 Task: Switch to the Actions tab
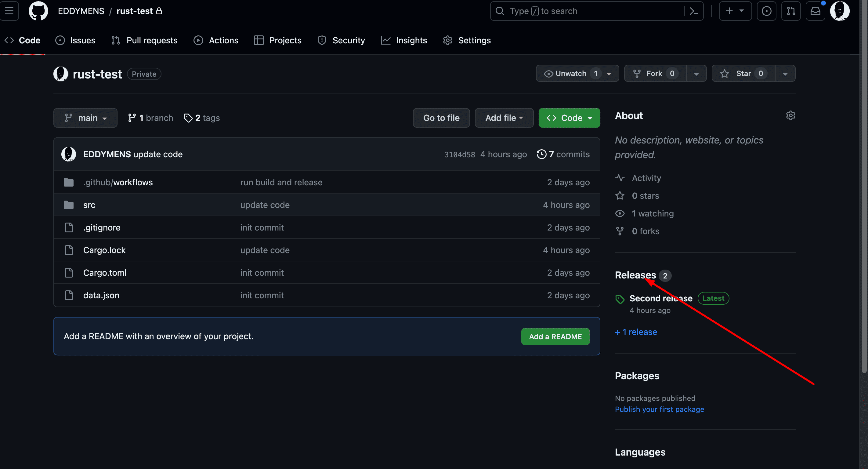click(x=216, y=41)
